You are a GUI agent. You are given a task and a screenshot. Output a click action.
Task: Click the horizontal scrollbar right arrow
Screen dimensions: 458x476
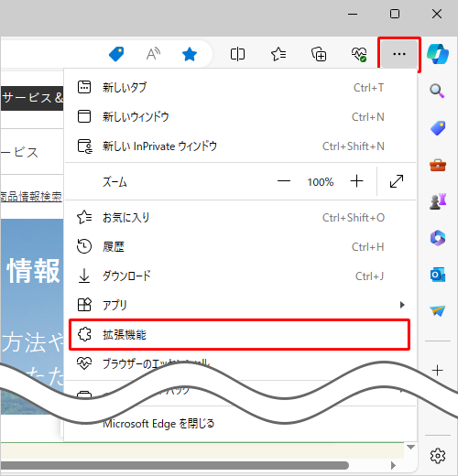pos(393,465)
